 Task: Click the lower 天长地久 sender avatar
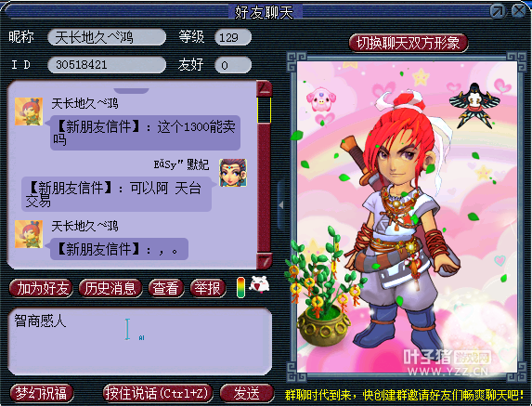29,234
